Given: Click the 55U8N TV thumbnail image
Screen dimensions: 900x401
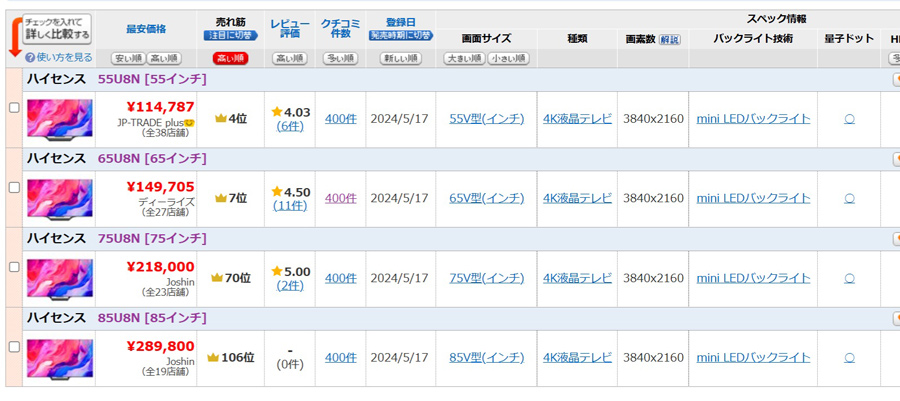Looking at the screenshot, I should pyautogui.click(x=60, y=120).
